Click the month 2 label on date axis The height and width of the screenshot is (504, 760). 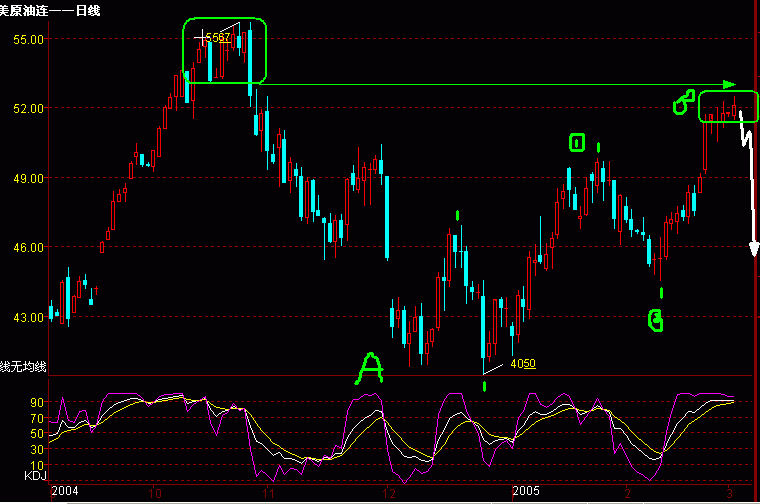point(627,494)
